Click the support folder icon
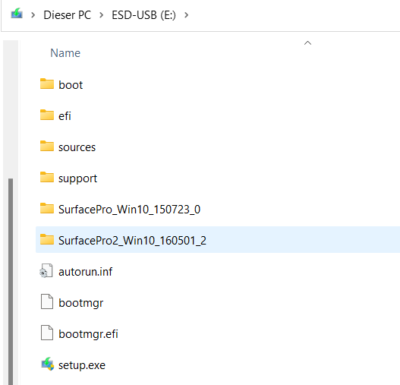The width and height of the screenshot is (400, 385). click(x=47, y=177)
